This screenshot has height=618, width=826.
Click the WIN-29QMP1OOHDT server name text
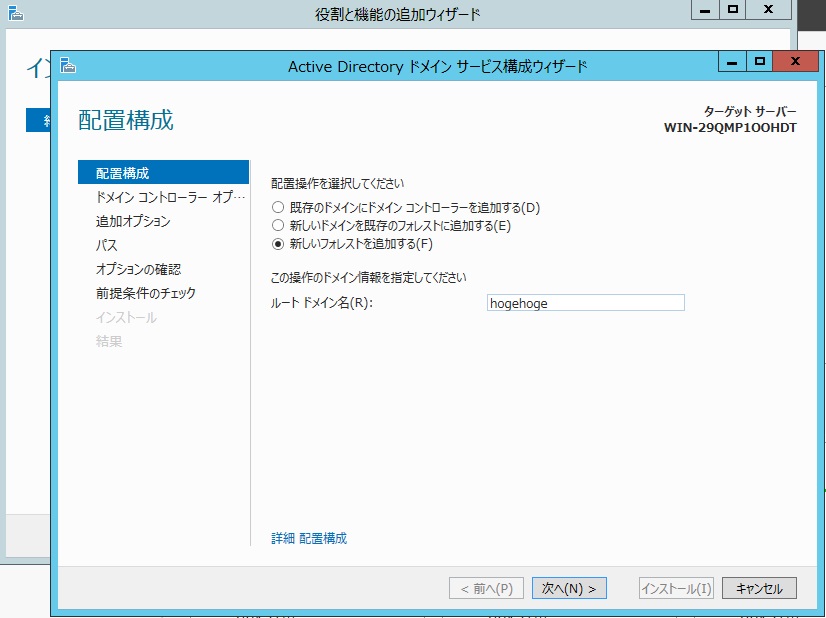click(x=730, y=127)
